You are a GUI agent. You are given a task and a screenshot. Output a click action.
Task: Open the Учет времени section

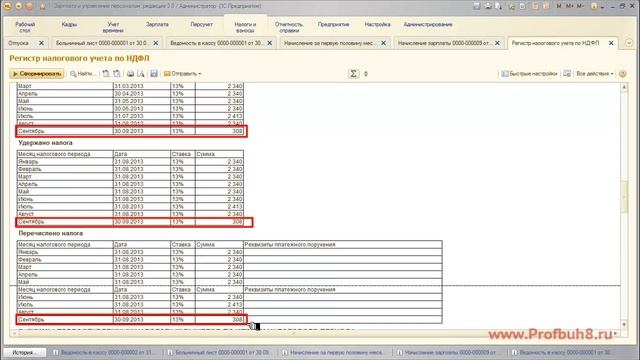(113, 27)
